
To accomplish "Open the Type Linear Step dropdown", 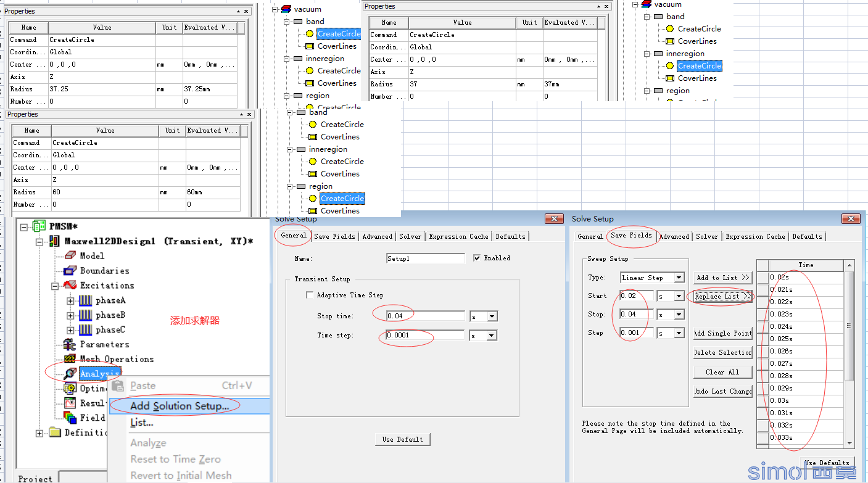I will click(679, 278).
